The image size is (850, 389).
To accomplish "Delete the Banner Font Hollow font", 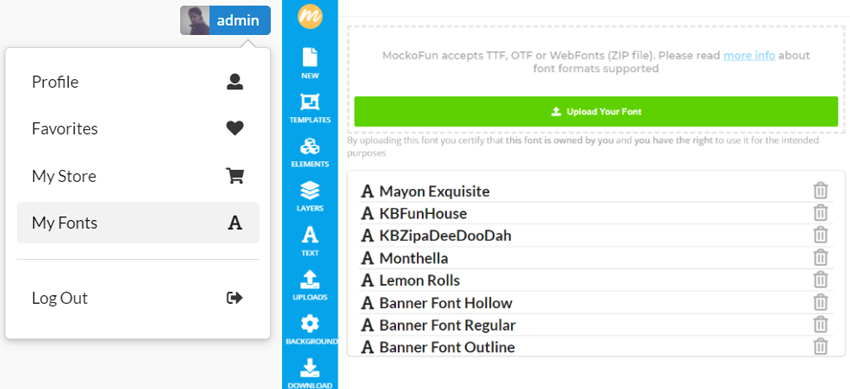I will coord(821,302).
